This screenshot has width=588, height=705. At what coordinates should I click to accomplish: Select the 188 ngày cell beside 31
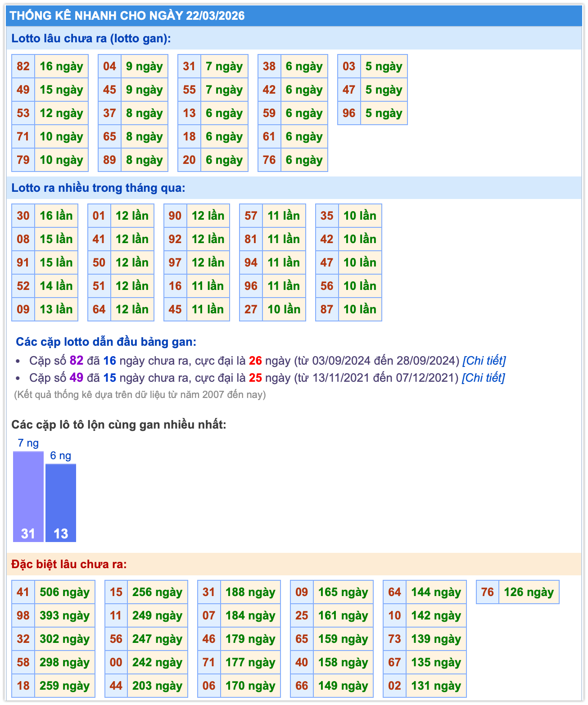pos(250,592)
